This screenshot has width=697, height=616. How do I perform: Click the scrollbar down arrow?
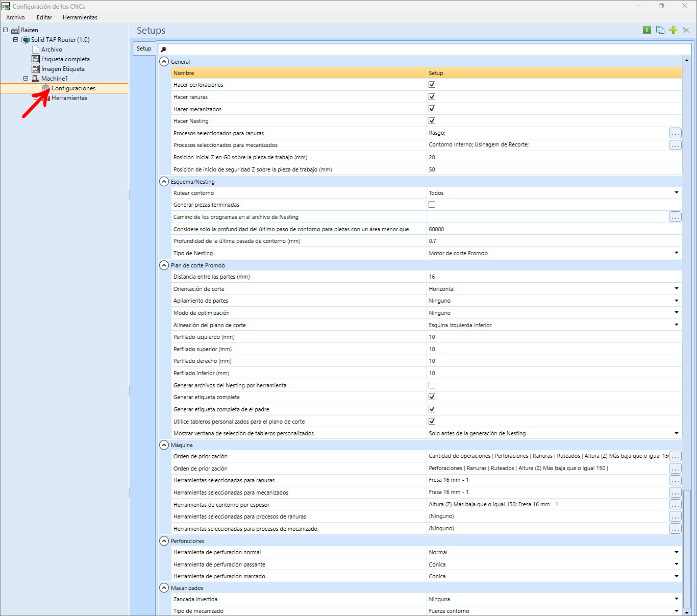(687, 612)
